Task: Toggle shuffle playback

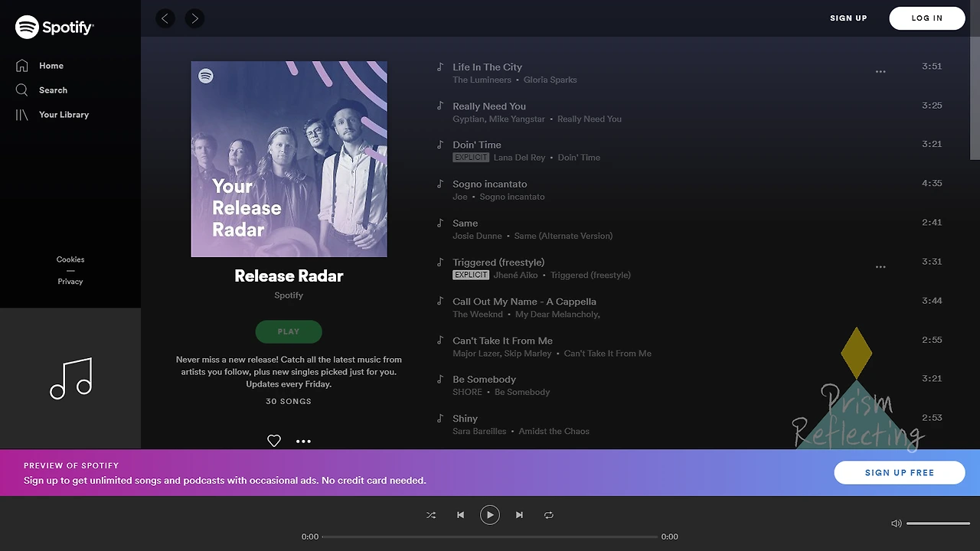Action: coord(431,515)
